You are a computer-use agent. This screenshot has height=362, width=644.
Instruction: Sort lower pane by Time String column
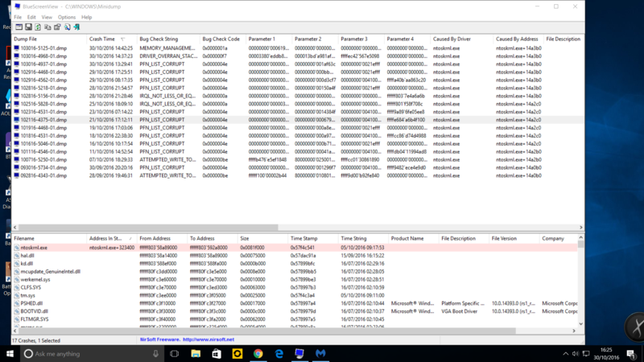point(363,238)
